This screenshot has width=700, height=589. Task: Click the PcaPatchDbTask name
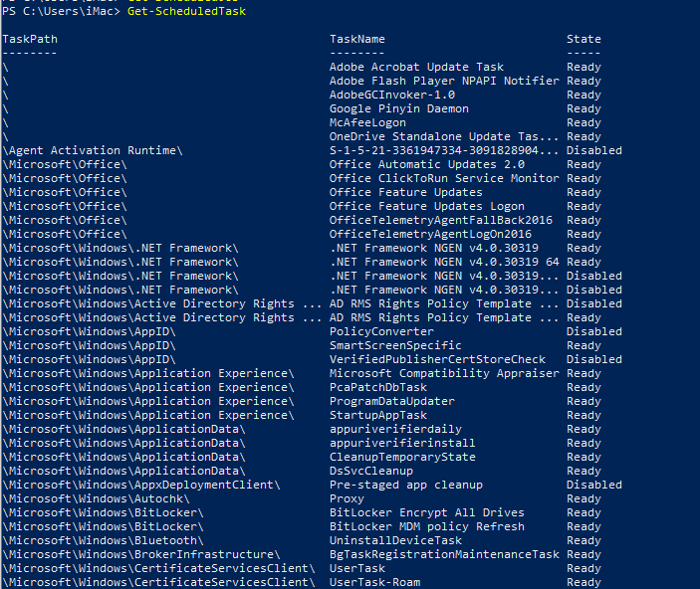pos(378,387)
